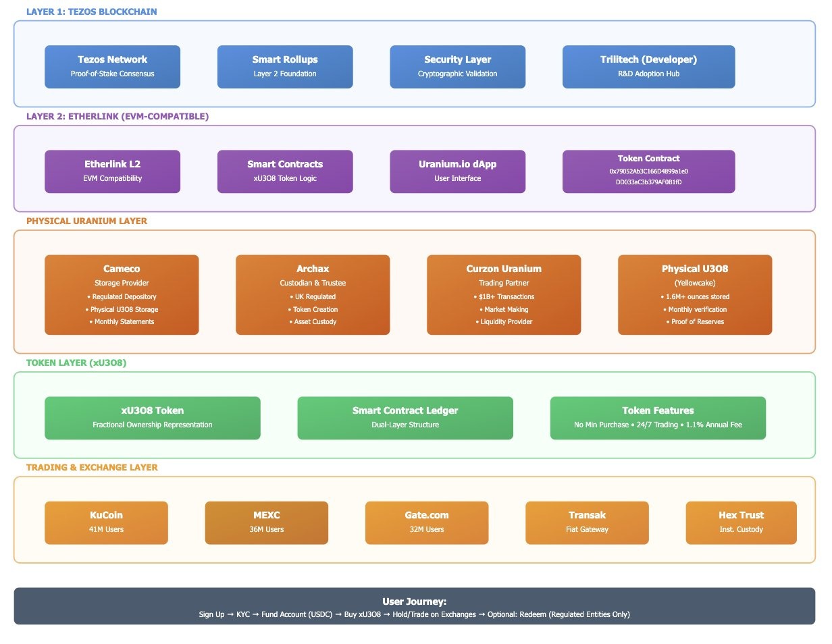Open the Uranium.io dApp box
Image resolution: width=832 pixels, height=644 pixels.
click(x=457, y=171)
